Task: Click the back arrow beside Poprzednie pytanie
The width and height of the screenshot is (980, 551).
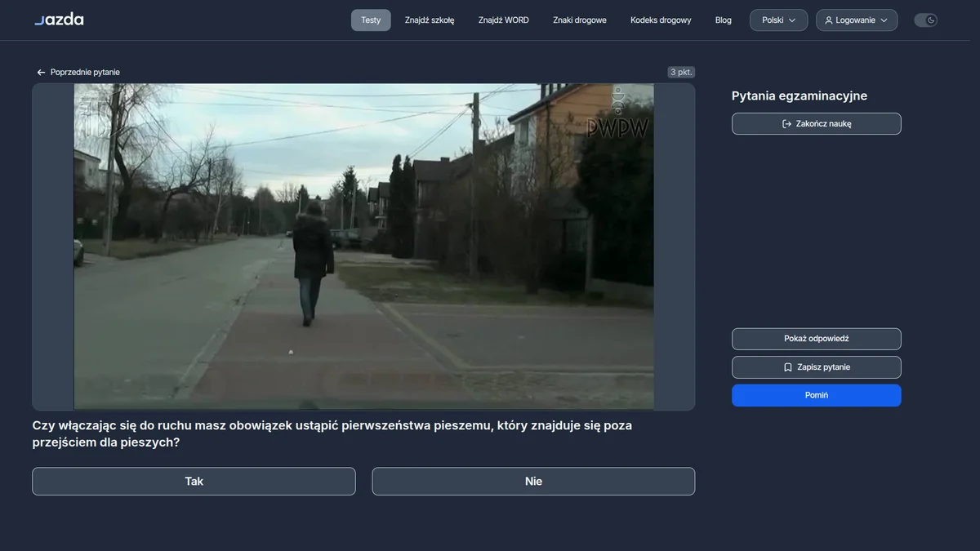Action: (x=41, y=73)
